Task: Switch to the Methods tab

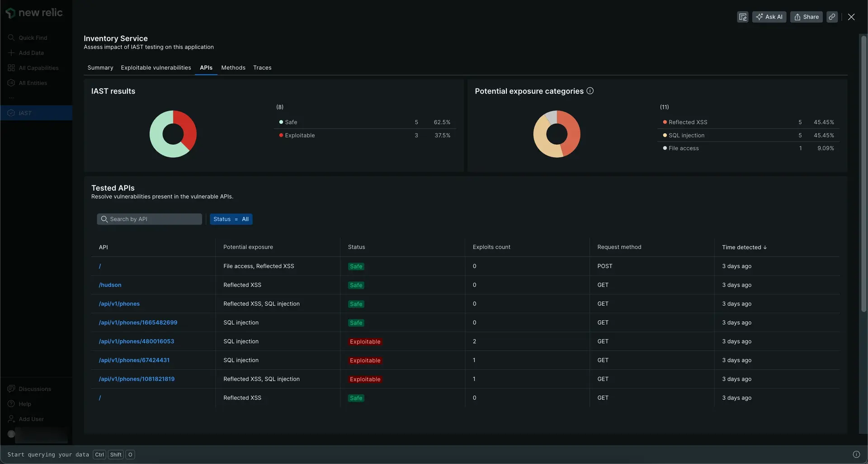Action: (233, 68)
